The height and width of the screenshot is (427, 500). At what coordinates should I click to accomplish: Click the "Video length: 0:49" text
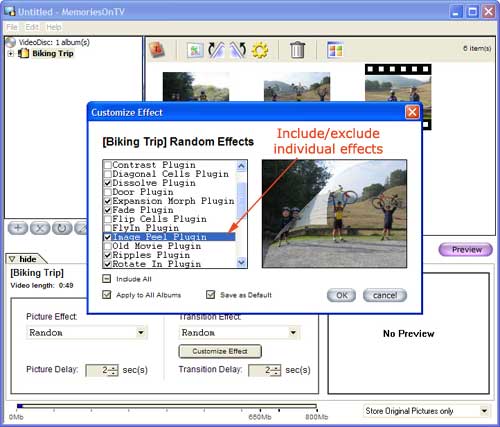(x=42, y=285)
